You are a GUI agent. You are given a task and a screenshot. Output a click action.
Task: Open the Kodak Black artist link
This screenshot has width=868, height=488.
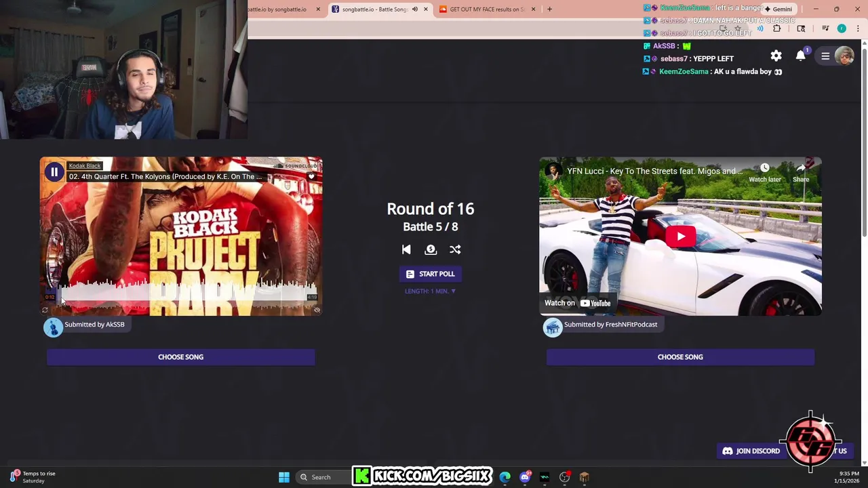click(x=85, y=165)
